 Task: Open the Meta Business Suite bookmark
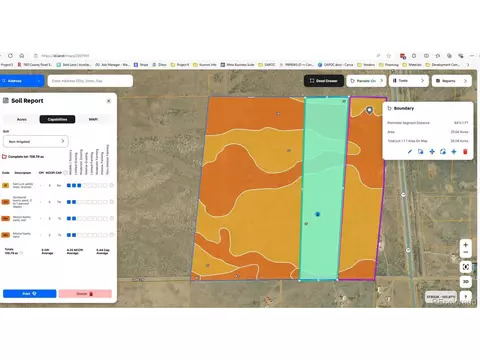[237, 65]
